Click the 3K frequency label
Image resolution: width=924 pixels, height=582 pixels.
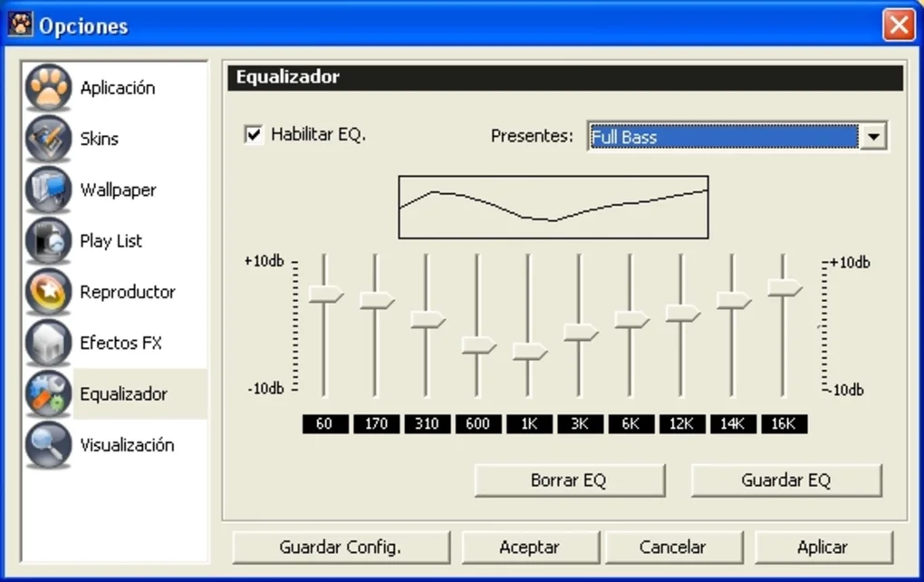(581, 424)
